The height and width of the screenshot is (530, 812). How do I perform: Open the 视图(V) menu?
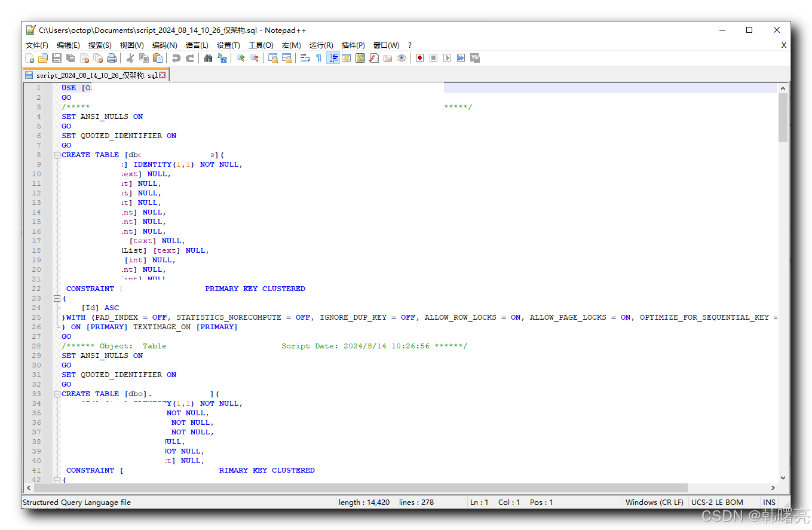click(131, 45)
